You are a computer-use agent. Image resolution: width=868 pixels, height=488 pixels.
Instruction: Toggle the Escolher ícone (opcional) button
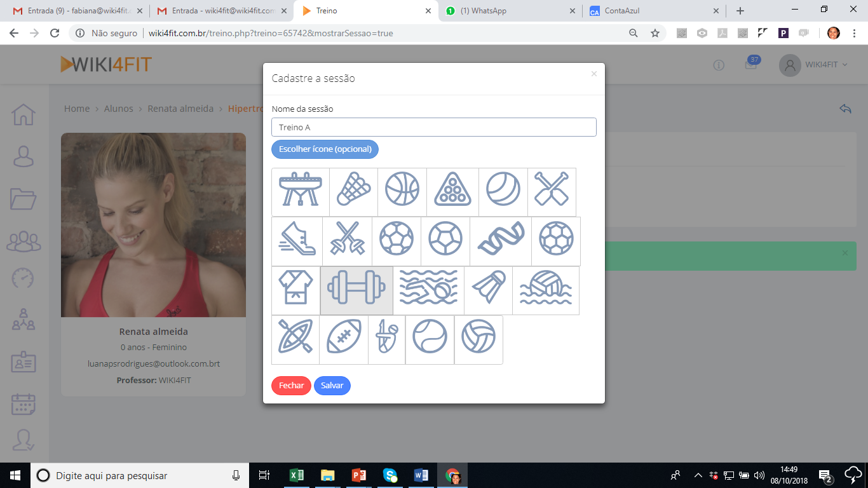(325, 149)
